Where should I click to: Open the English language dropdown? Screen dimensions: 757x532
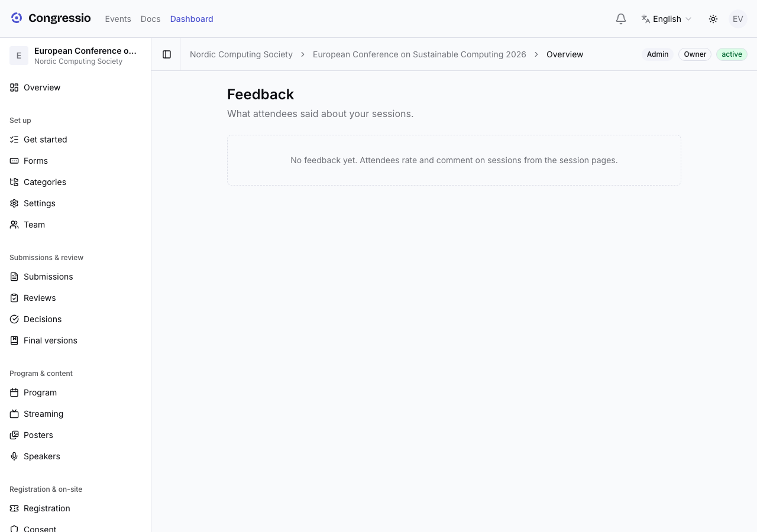pos(667,19)
